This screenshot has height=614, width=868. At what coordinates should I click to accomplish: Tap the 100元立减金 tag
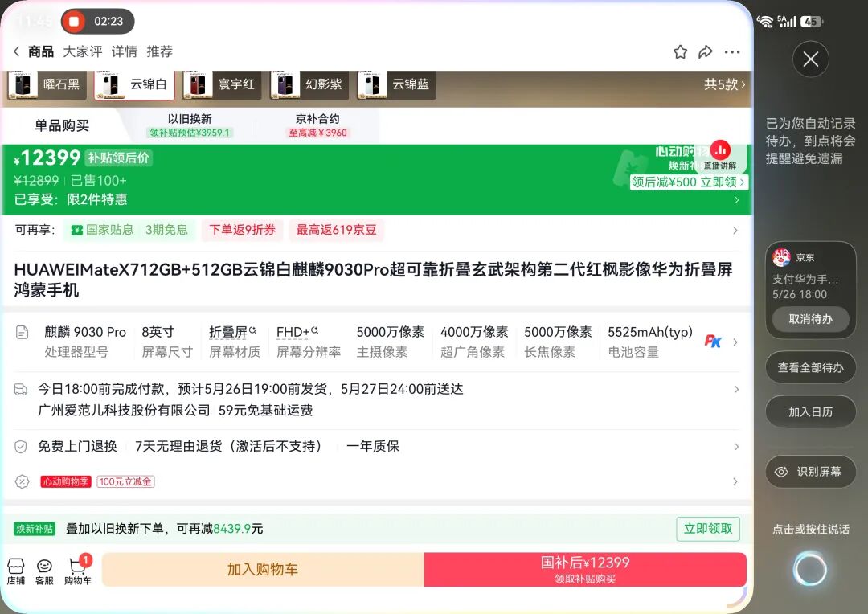125,481
